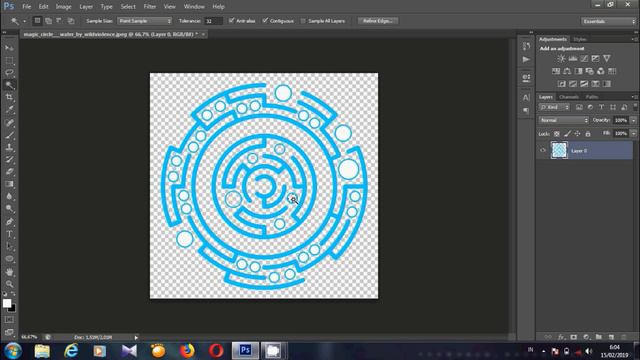This screenshot has width=640, height=360.
Task: Add a Brightness/Contrast adjustment
Action: pos(562,59)
